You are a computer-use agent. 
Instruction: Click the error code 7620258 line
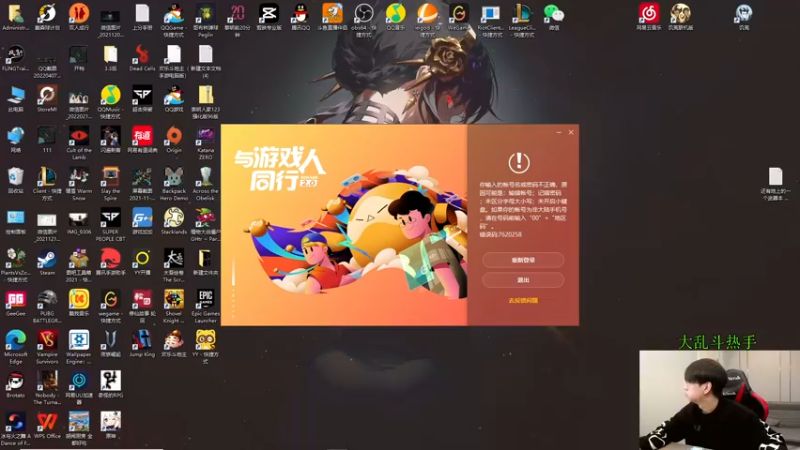(x=501, y=235)
